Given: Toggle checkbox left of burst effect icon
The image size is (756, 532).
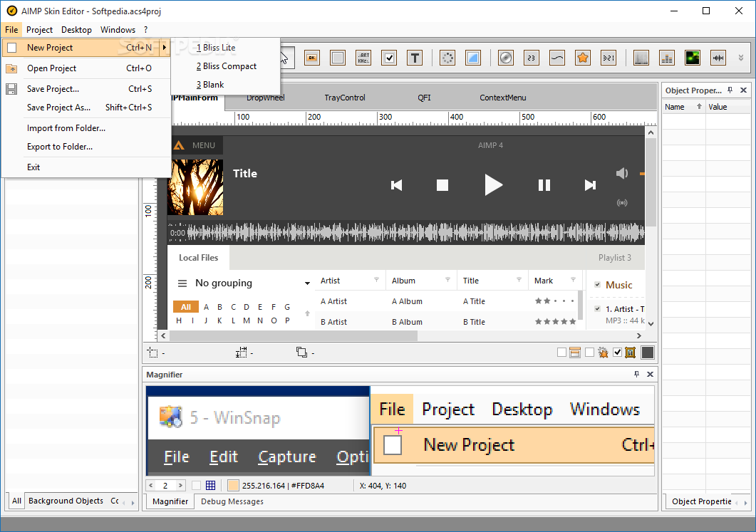Looking at the screenshot, I should click(590, 353).
